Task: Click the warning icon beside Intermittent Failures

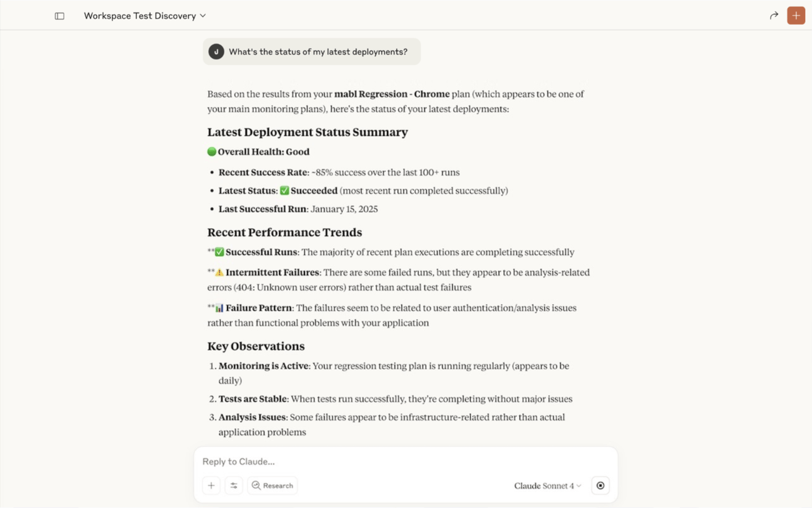Action: pos(219,272)
